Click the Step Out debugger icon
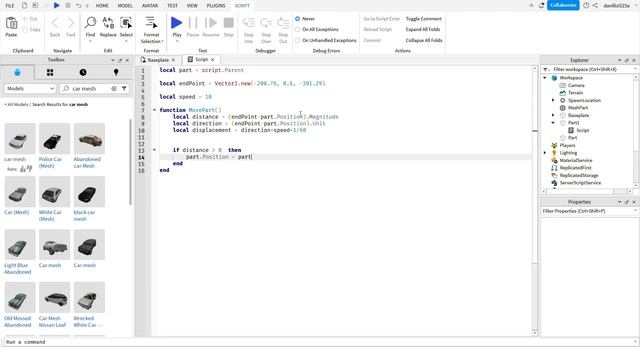The width and height of the screenshot is (640, 360). (x=283, y=23)
